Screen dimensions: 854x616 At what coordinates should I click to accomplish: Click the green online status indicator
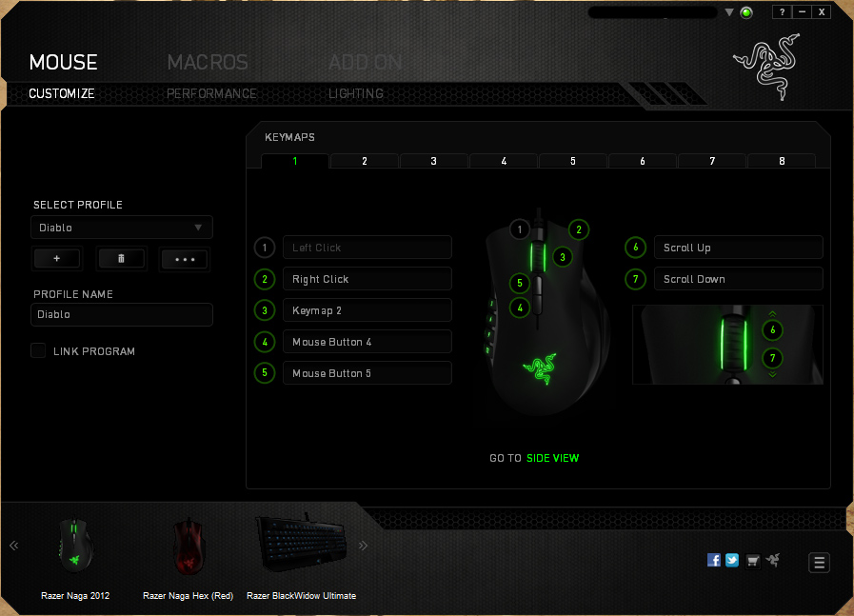tap(746, 12)
